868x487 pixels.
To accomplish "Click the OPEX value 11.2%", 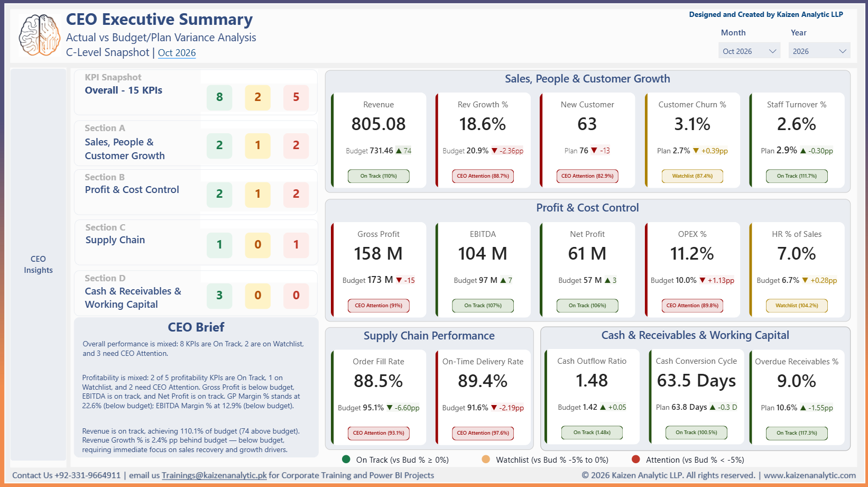I will click(x=692, y=254).
